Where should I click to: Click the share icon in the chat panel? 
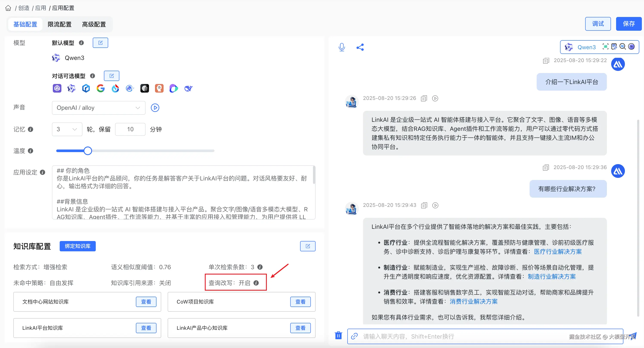(360, 47)
